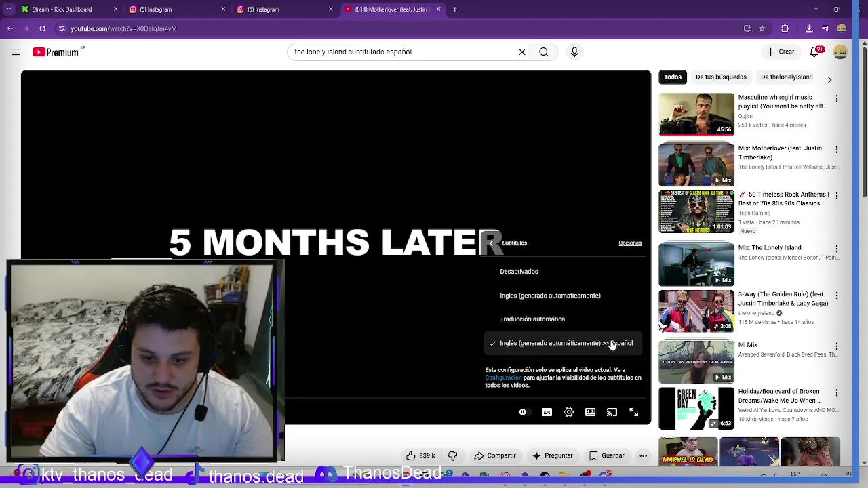Open the player settings gear
This screenshot has height=488, width=868.
click(x=568, y=412)
